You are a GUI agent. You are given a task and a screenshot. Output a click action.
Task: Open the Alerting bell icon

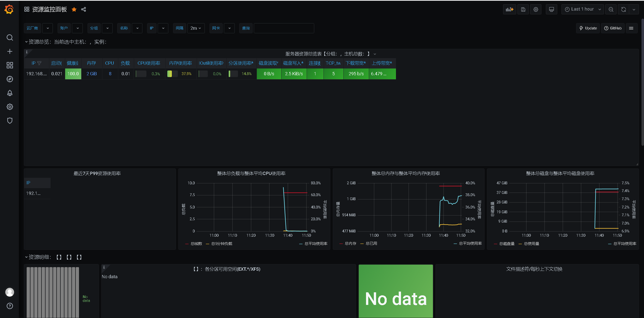click(10, 93)
